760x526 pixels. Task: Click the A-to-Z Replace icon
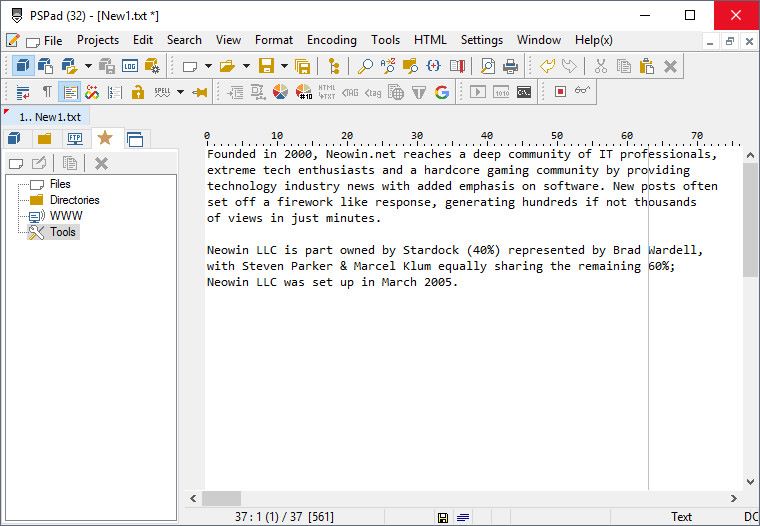click(388, 66)
